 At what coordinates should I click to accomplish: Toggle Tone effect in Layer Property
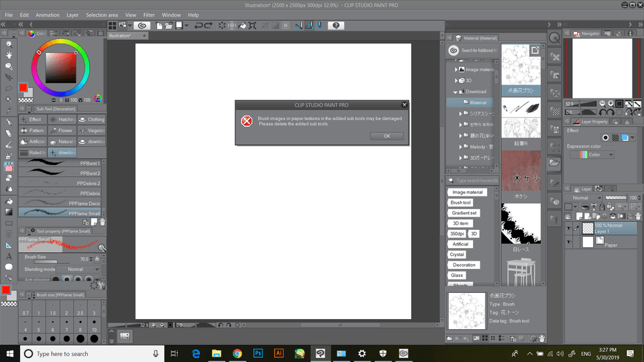(x=615, y=138)
